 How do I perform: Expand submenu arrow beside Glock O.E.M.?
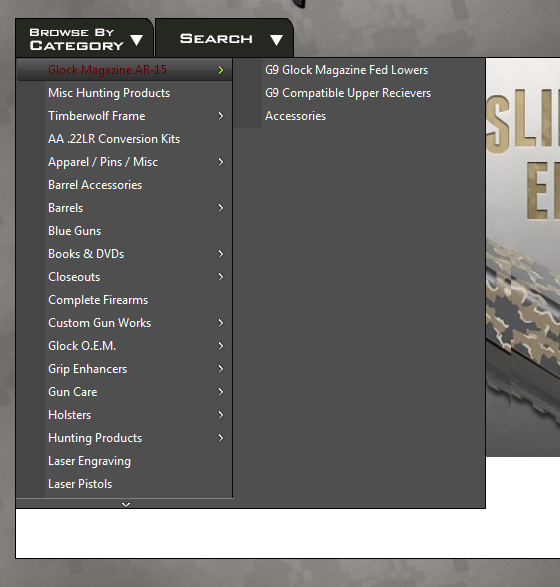[221, 346]
